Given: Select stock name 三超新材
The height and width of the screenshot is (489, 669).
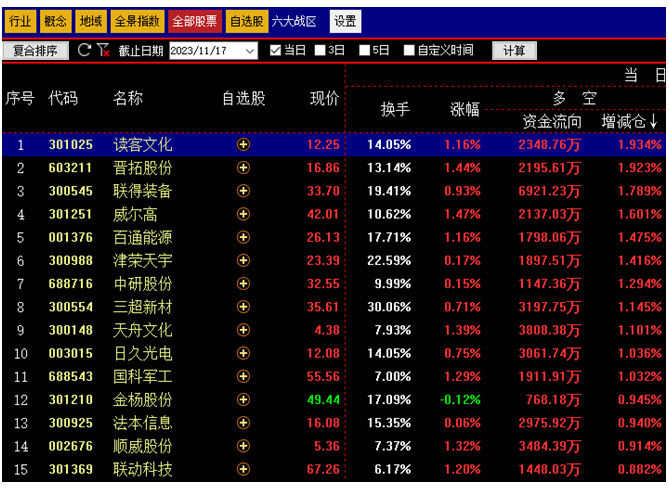Looking at the screenshot, I should 143,306.
